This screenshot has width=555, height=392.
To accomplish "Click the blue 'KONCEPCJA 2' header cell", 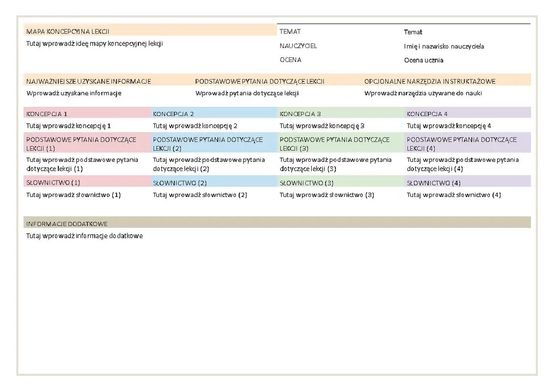I will click(214, 114).
